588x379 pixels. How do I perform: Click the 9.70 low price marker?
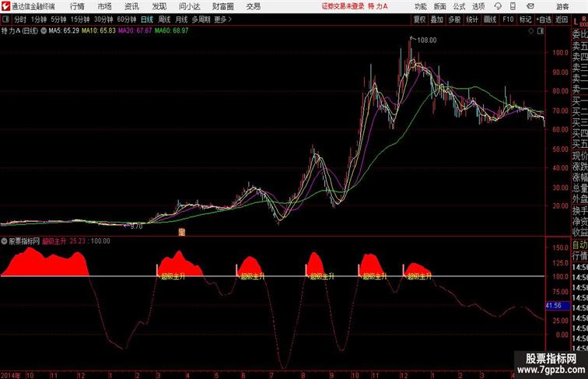tap(136, 226)
